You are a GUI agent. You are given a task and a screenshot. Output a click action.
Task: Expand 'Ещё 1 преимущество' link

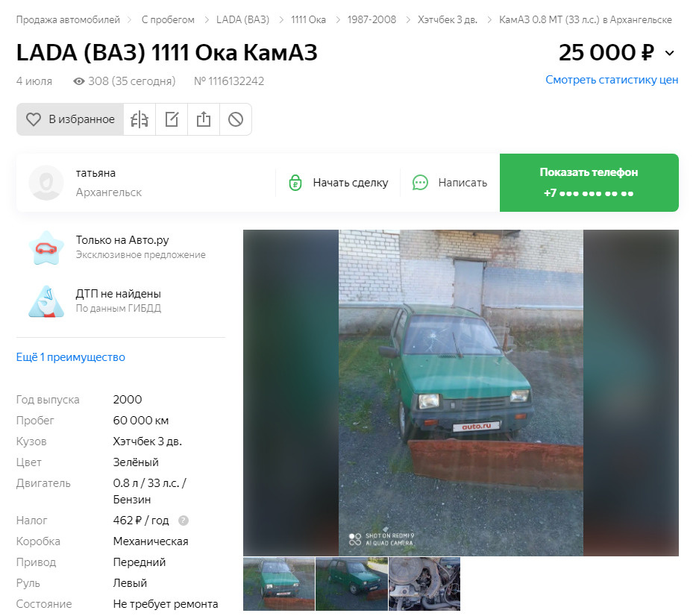(x=71, y=357)
